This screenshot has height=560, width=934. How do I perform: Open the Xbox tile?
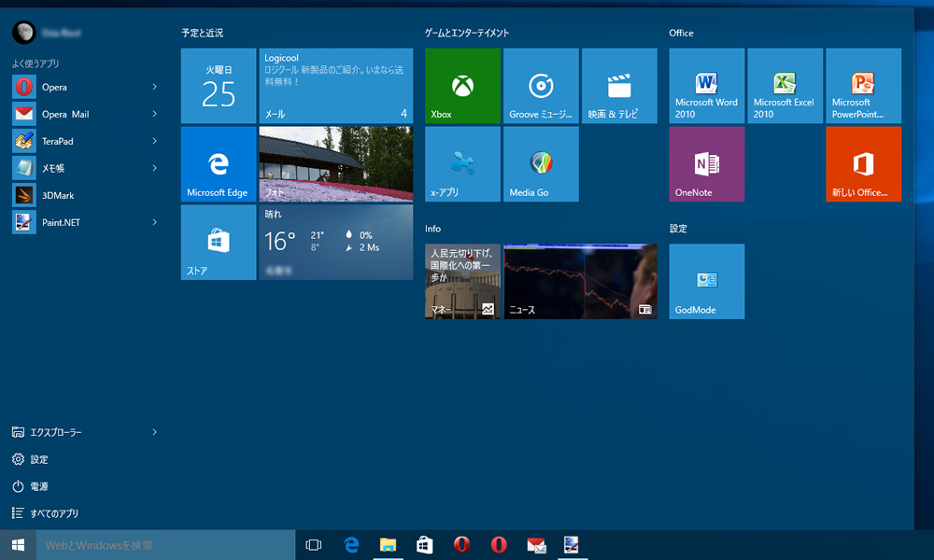[462, 86]
